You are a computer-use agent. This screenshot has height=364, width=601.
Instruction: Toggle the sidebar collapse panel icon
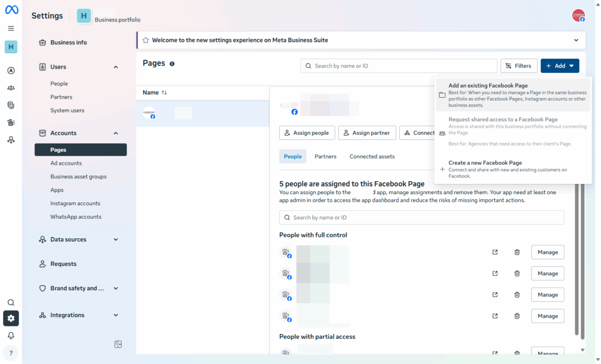coord(118,344)
